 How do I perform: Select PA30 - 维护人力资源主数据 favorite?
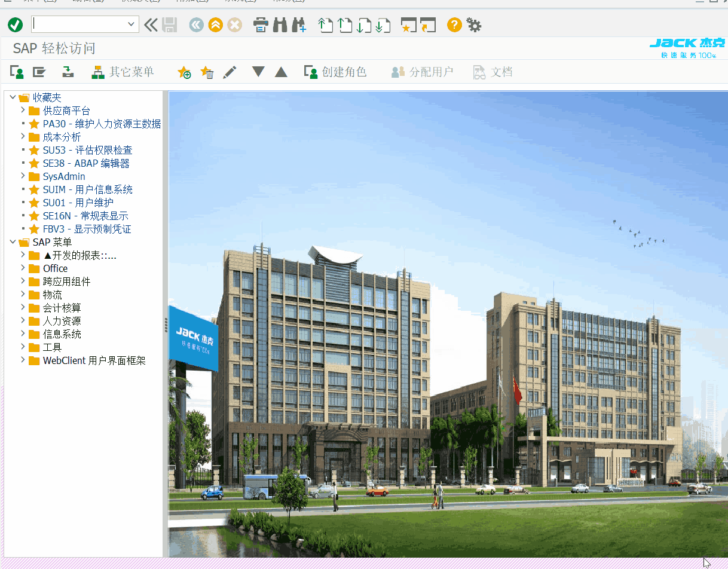click(102, 124)
